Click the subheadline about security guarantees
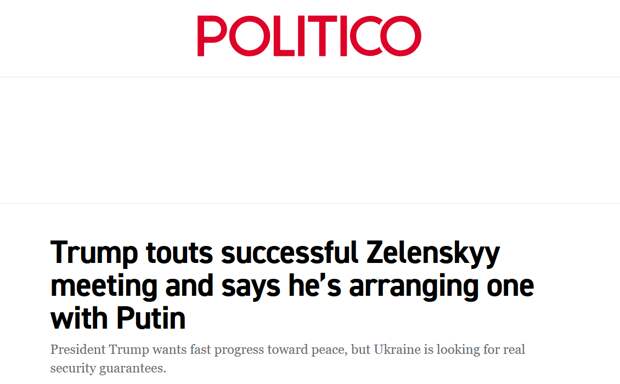The image size is (620, 384). click(287, 359)
